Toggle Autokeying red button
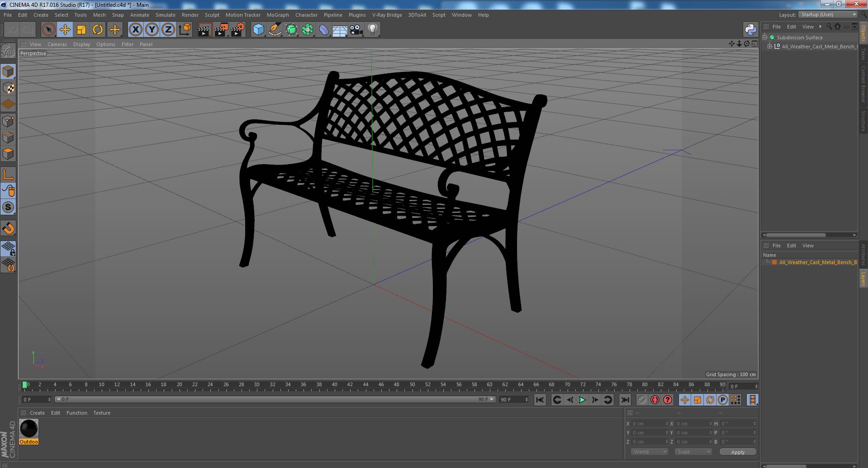This screenshot has height=468, width=868. click(655, 400)
